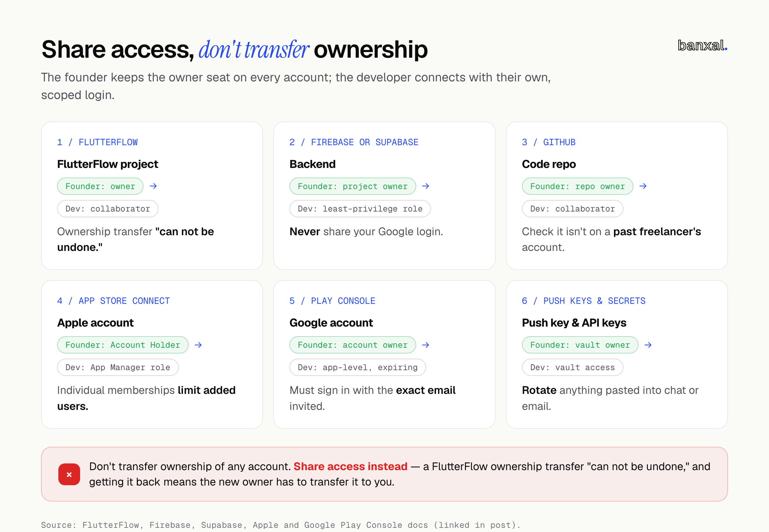769x532 pixels.
Task: Click the 'Apple account' heading
Action: point(95,323)
